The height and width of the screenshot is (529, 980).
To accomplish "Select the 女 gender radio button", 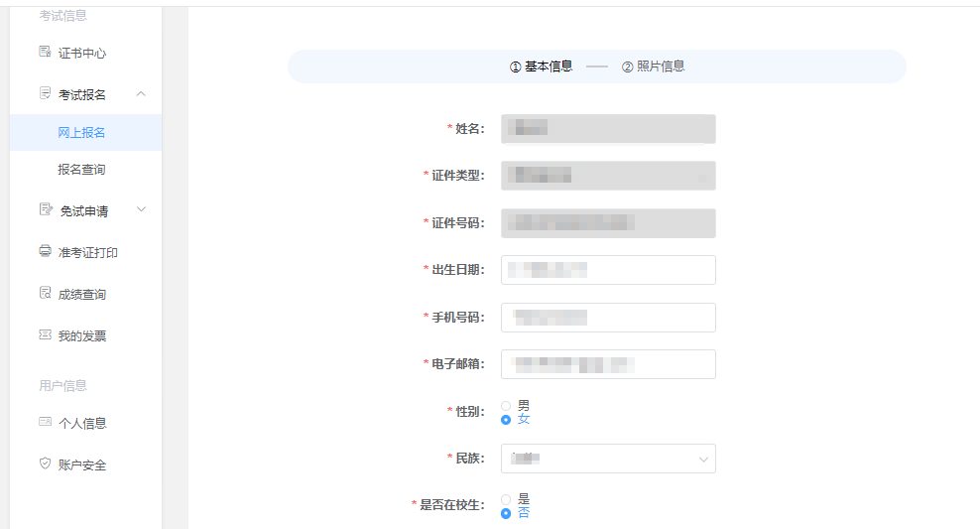I will point(506,420).
